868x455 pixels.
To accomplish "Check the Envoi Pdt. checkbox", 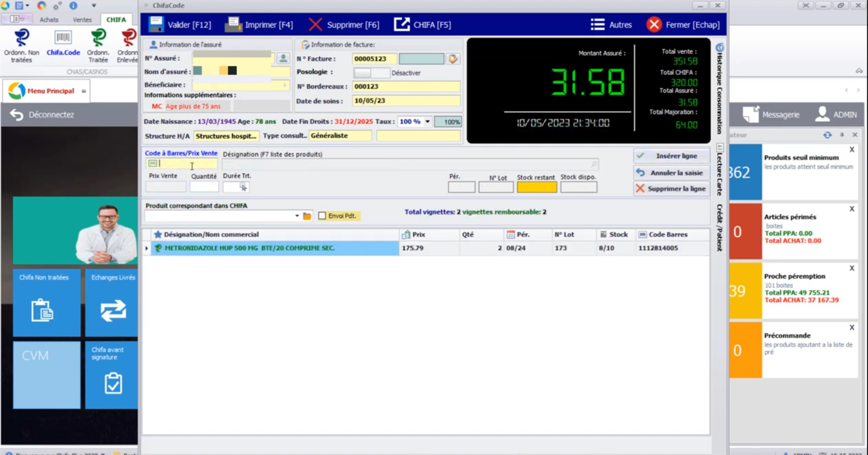I will coord(322,216).
